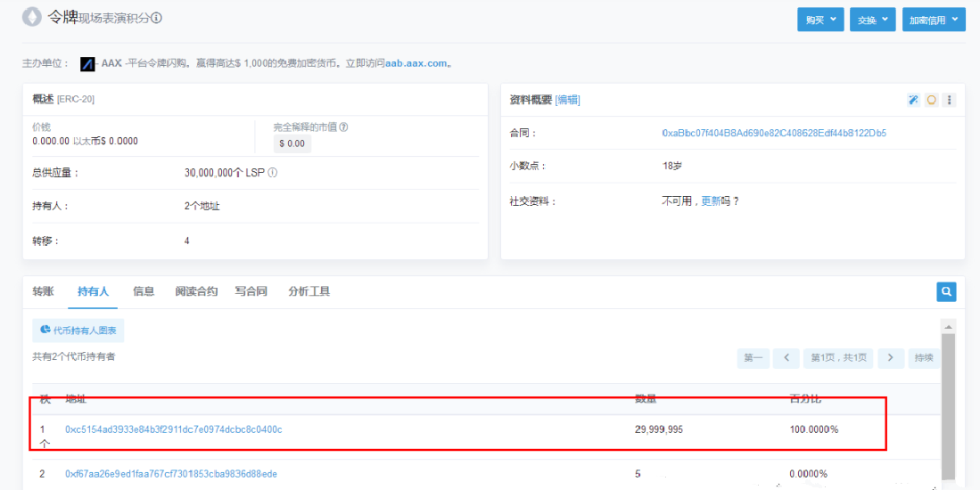Image resolution: width=980 pixels, height=490 pixels.
Task: Expand the 交换 dropdown
Action: (872, 20)
